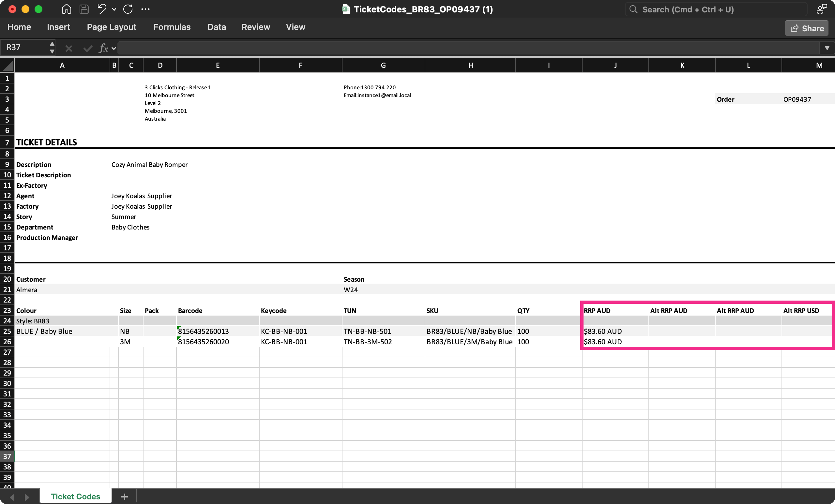Click the fx insert function icon

[x=103, y=48]
